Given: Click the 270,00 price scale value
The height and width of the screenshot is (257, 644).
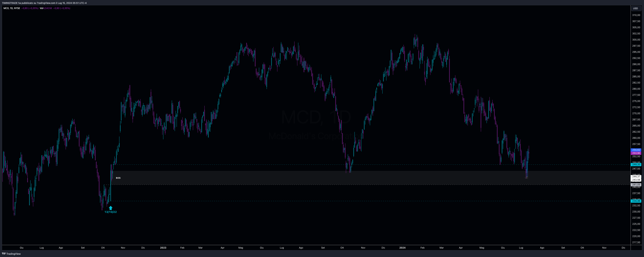Looking at the screenshot, I should pyautogui.click(x=636, y=113).
